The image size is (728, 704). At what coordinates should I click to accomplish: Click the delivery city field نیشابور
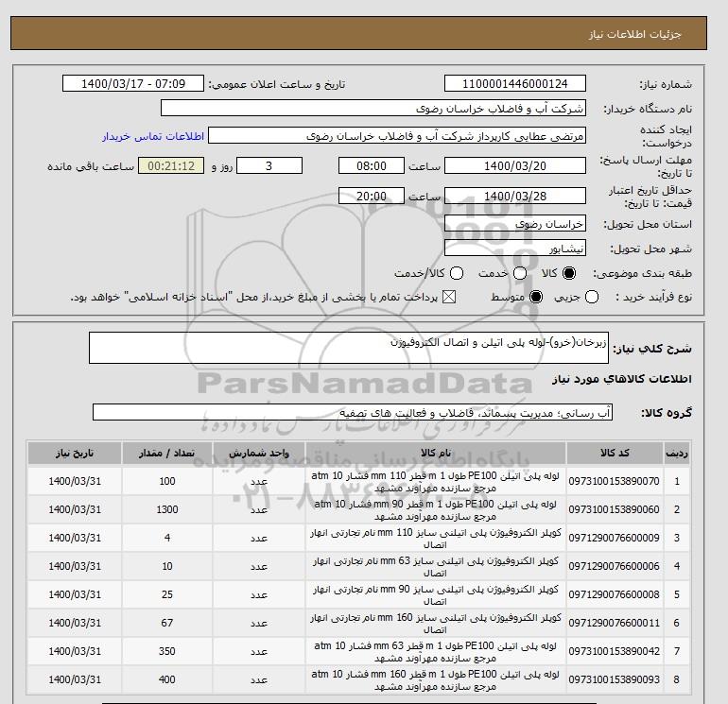click(x=515, y=249)
